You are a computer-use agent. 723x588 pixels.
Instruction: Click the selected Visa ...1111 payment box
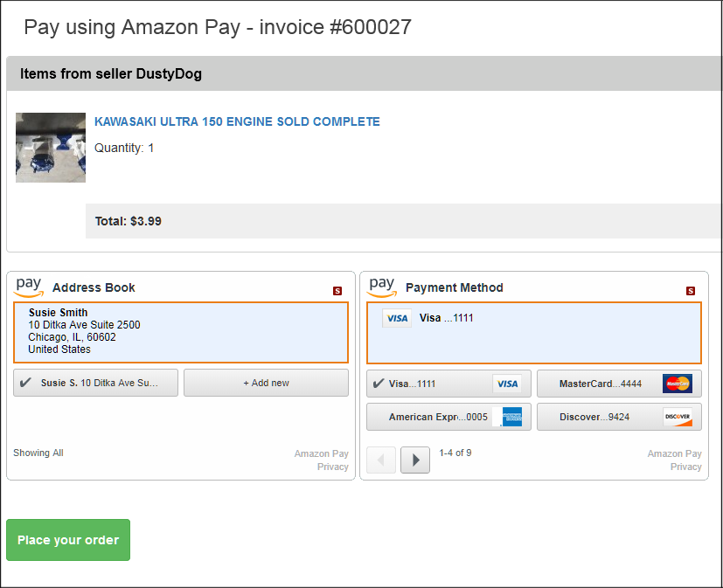click(534, 333)
